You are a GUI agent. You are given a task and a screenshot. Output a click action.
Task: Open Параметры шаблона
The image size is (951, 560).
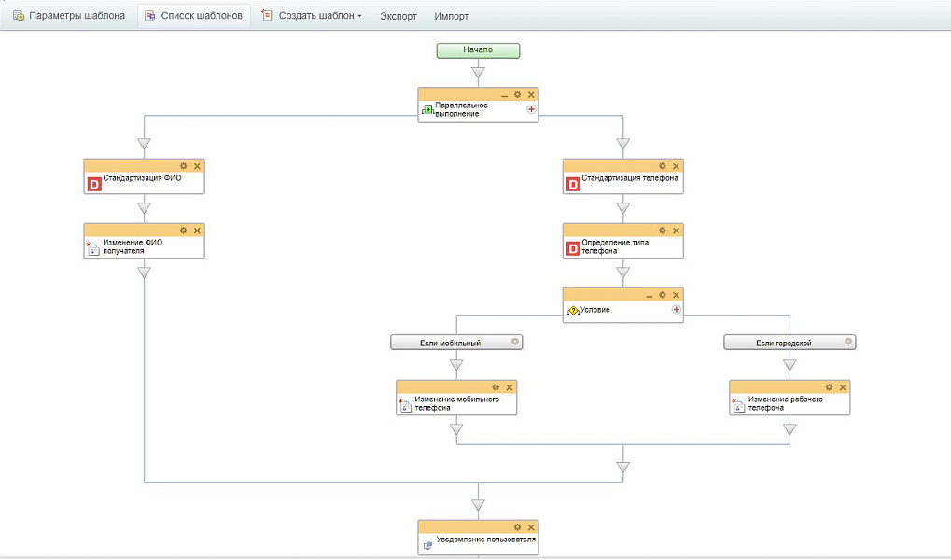68,16
